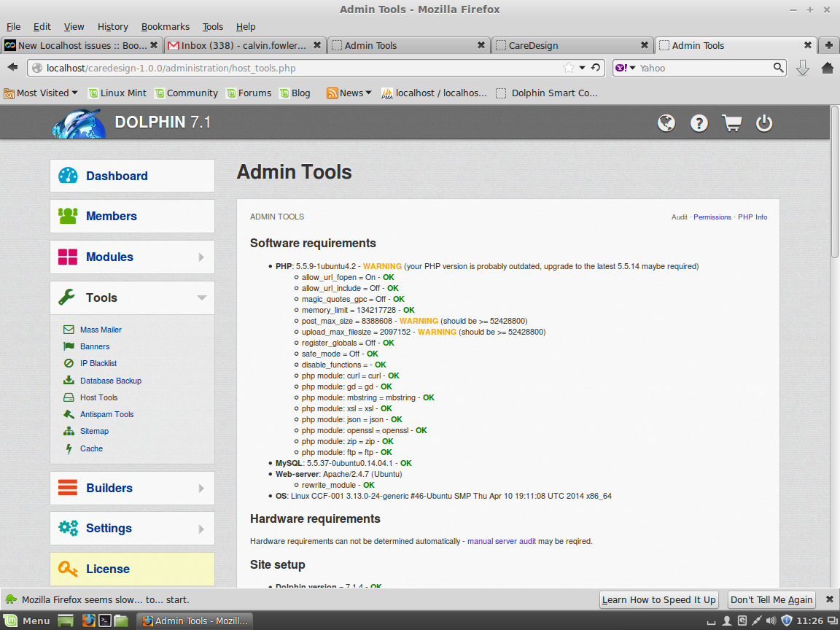840x630 pixels.
Task: Click the page vertical scrollbar
Action: click(834, 182)
